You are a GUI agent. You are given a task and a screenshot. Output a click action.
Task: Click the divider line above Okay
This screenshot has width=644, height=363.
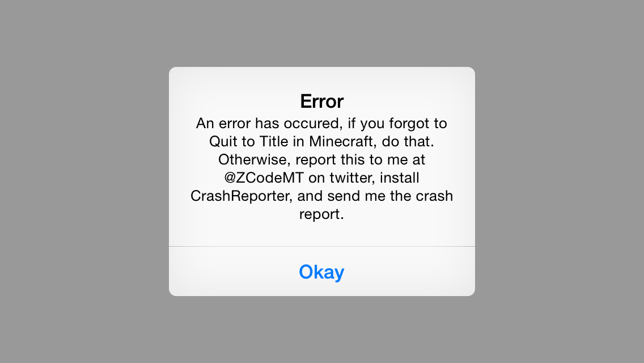point(321,247)
